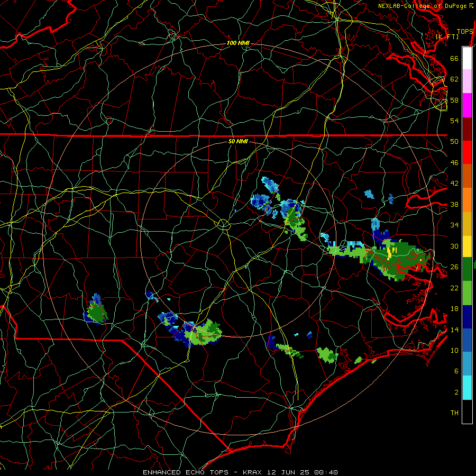The width and height of the screenshot is (476, 476).
Task: Click the 100 NMI range ring label
Action: [238, 43]
